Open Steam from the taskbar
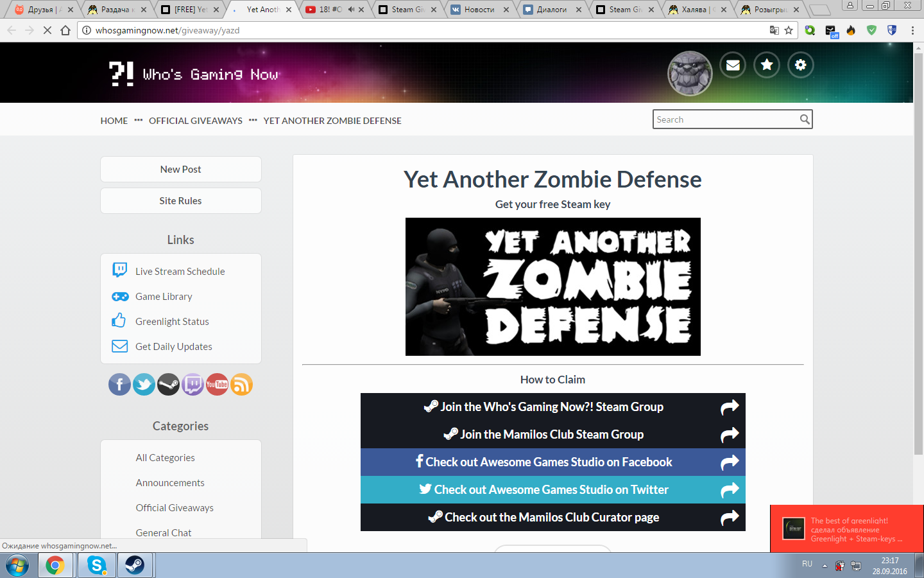The height and width of the screenshot is (578, 924). tap(135, 565)
